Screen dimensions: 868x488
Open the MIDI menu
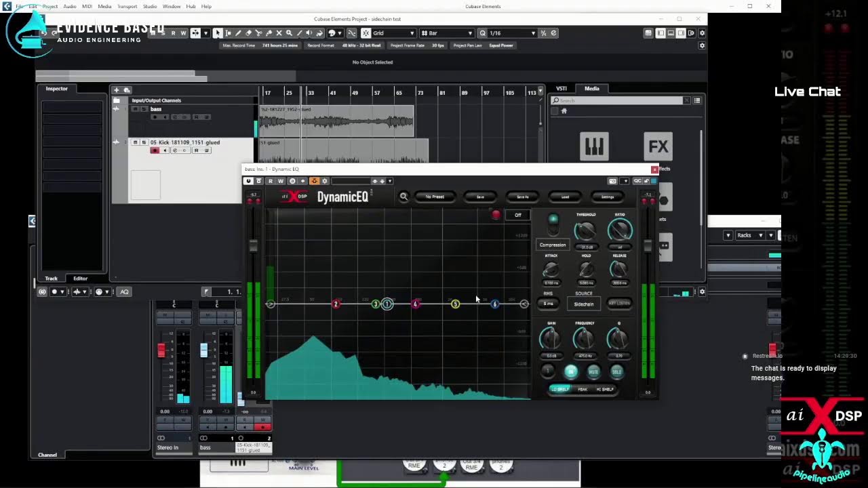click(87, 6)
